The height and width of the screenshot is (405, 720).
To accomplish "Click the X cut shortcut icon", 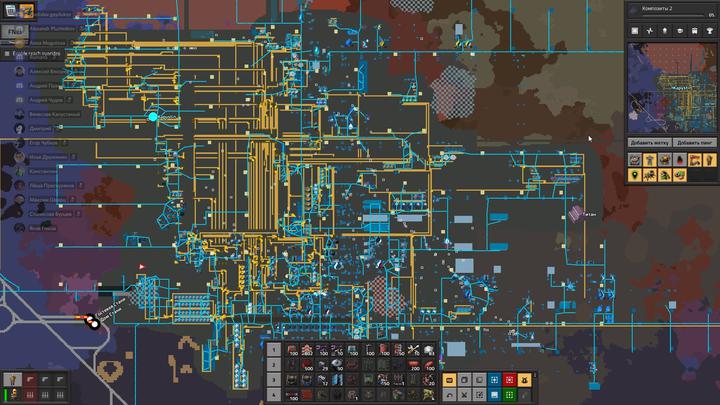I will click(464, 394).
